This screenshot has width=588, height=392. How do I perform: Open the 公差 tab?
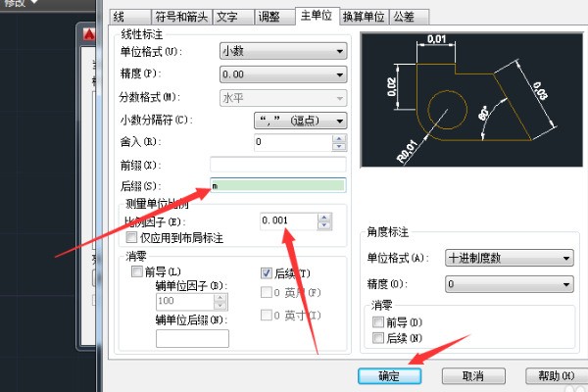coord(409,17)
